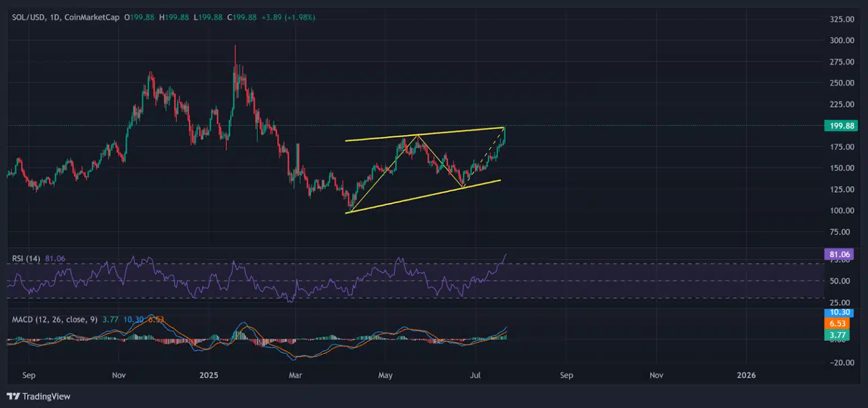Select the green 3.77 histogram value tag

(843, 334)
